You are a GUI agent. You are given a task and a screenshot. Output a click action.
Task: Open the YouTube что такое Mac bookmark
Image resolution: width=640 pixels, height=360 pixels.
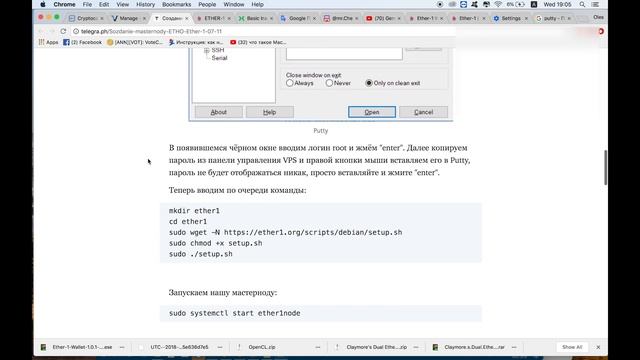[258, 42]
